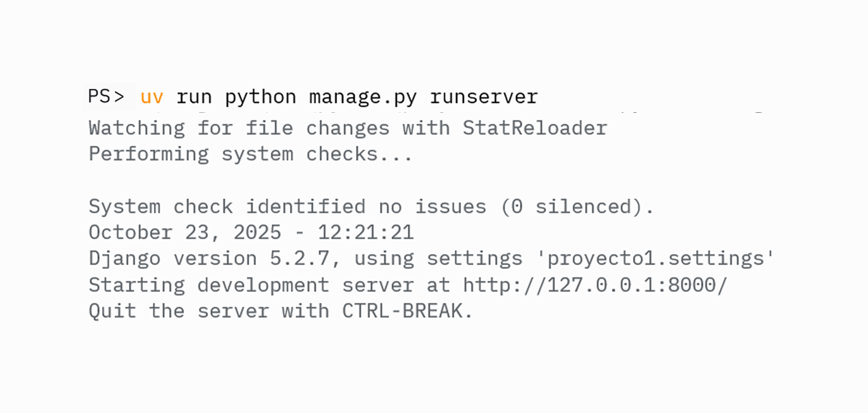This screenshot has height=413, width=868.
Task: Click 'python' in the command line
Action: point(261,97)
